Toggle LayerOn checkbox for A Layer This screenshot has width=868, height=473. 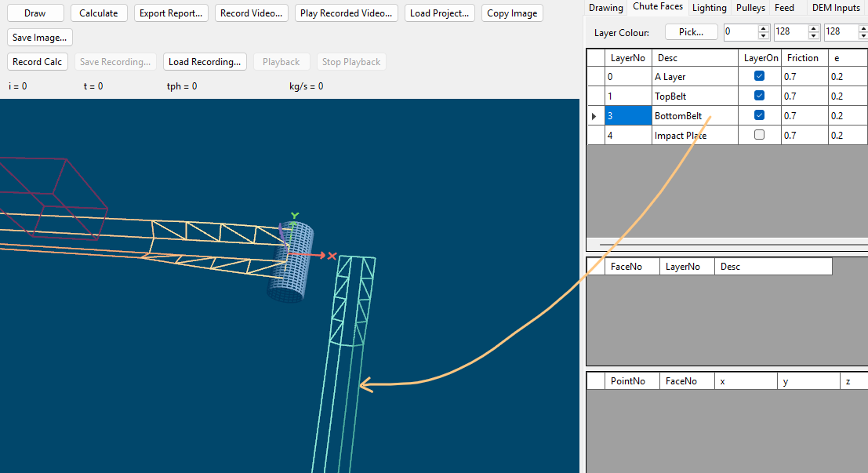(760, 76)
